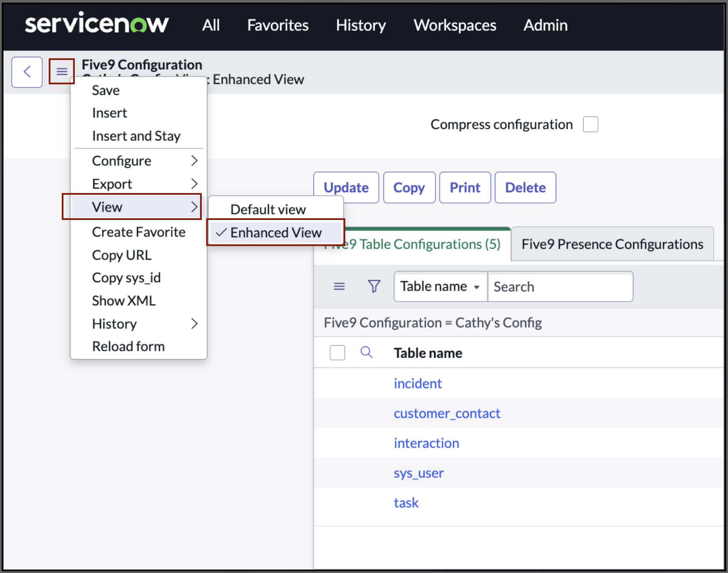728x573 pixels.
Task: Open the Workspaces navigation menu
Action: 455,25
